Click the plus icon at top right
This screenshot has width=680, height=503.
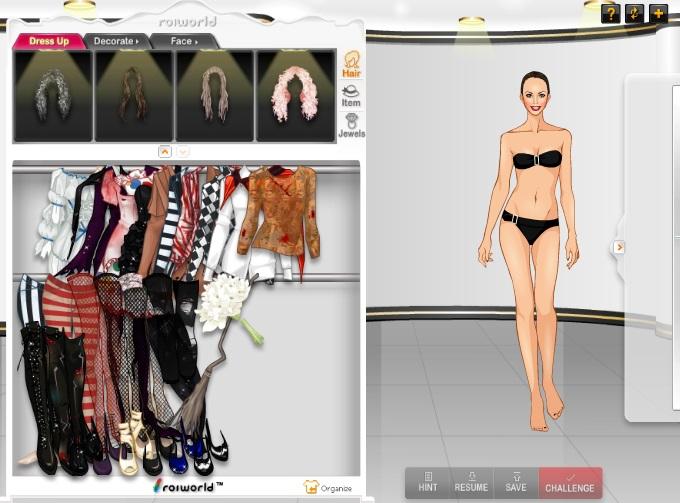658,13
